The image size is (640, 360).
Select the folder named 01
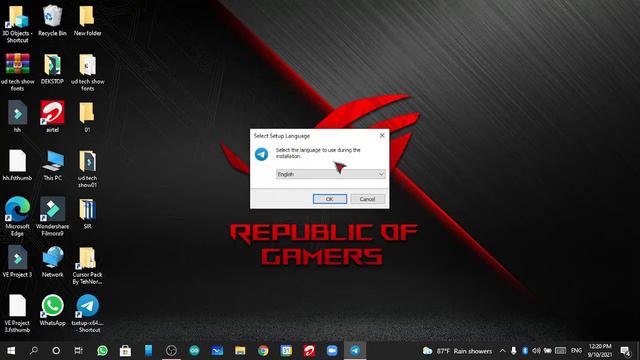point(87,117)
